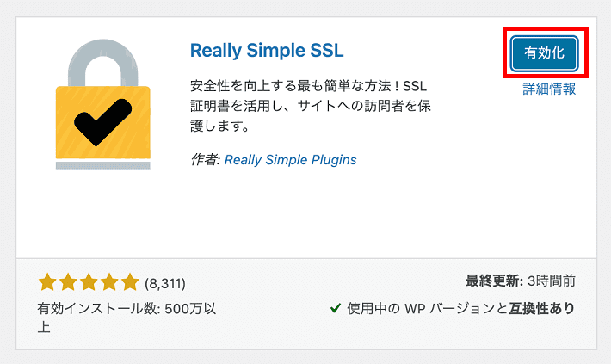611x364 pixels.
Task: Select the fifth rating star
Action: tap(130, 282)
